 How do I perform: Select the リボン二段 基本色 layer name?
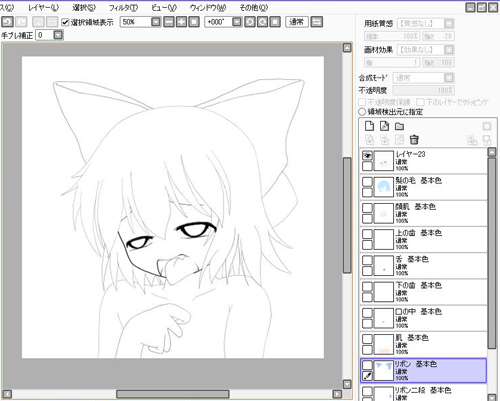pos(423,390)
